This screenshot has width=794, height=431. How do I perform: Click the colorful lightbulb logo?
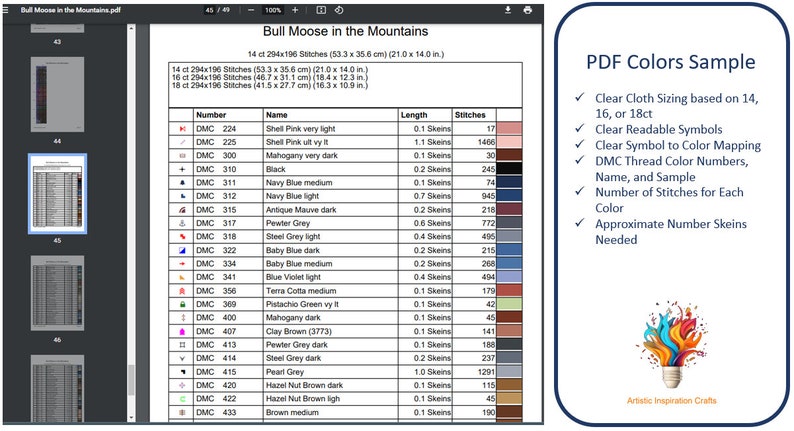[672, 345]
